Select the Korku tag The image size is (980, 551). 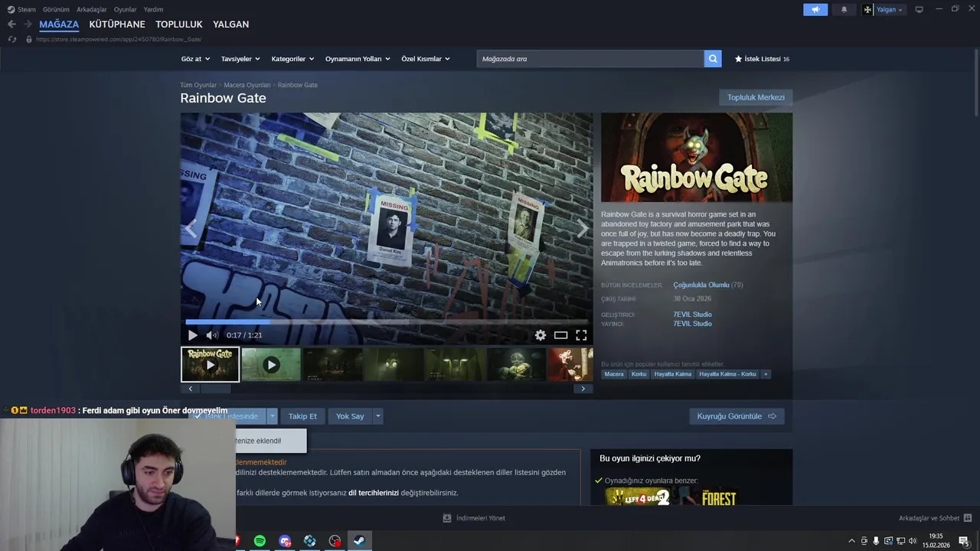639,374
